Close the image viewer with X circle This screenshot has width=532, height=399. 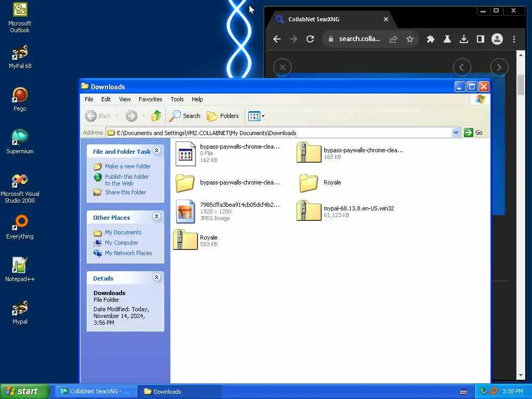point(282,67)
